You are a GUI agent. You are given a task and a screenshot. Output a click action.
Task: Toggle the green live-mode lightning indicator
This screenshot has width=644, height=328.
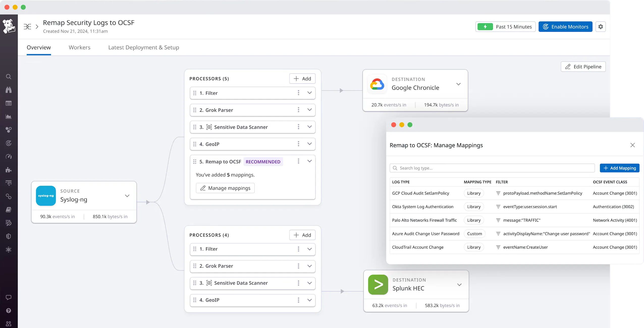(x=485, y=27)
